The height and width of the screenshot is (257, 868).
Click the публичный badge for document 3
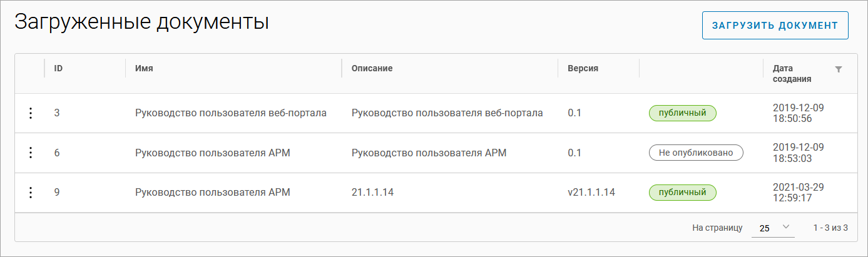pos(682,113)
